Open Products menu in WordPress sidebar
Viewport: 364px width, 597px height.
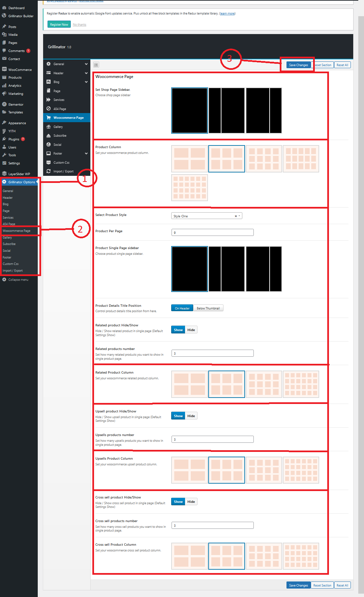point(19,77)
